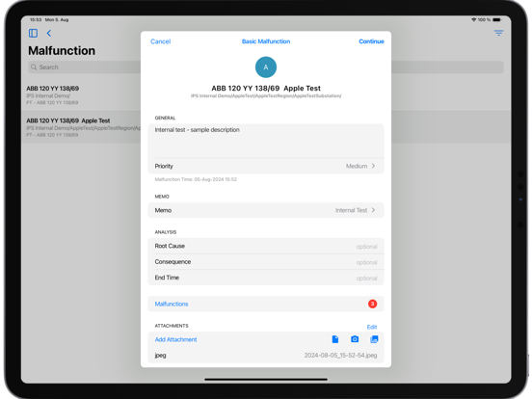Toggle the sidebar panel icon
The image size is (532, 399).
(x=33, y=33)
